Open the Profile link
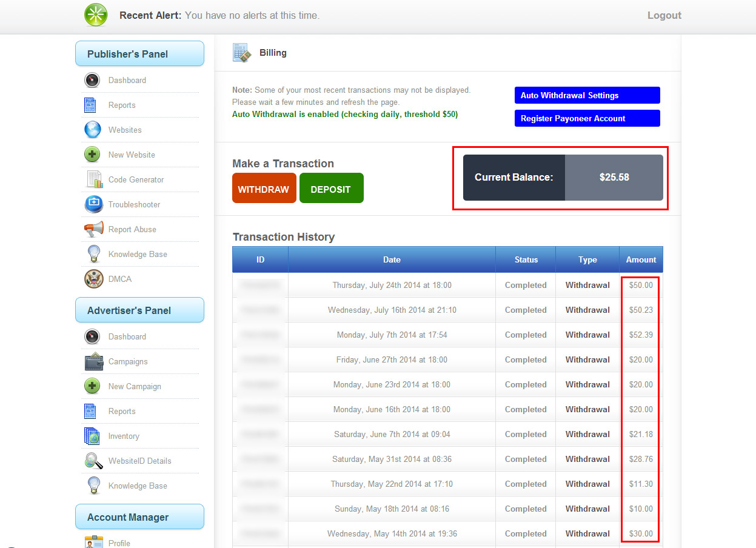This screenshot has width=756, height=548. [119, 543]
